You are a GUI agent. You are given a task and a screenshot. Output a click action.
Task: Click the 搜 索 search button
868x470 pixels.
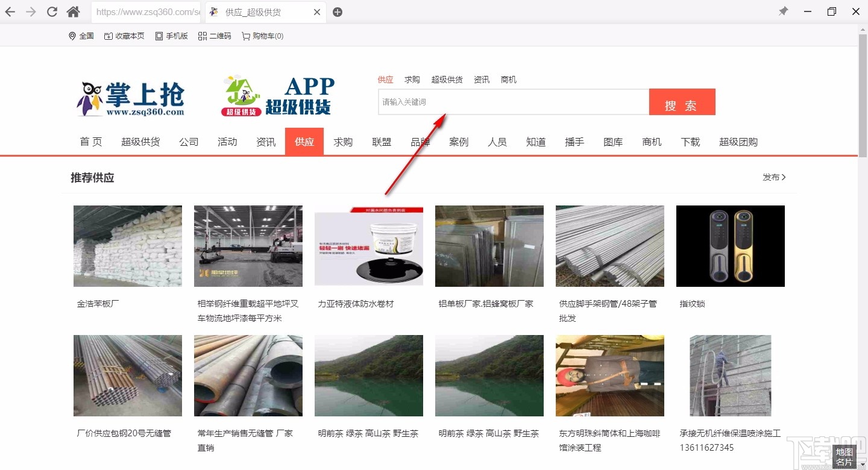click(682, 102)
